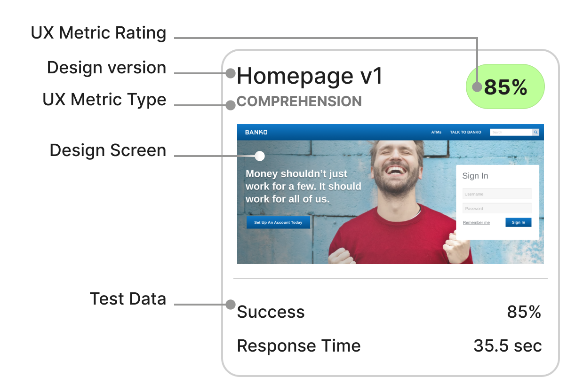Click the green rating pill showing 85%
575x392 pixels.
click(x=505, y=86)
